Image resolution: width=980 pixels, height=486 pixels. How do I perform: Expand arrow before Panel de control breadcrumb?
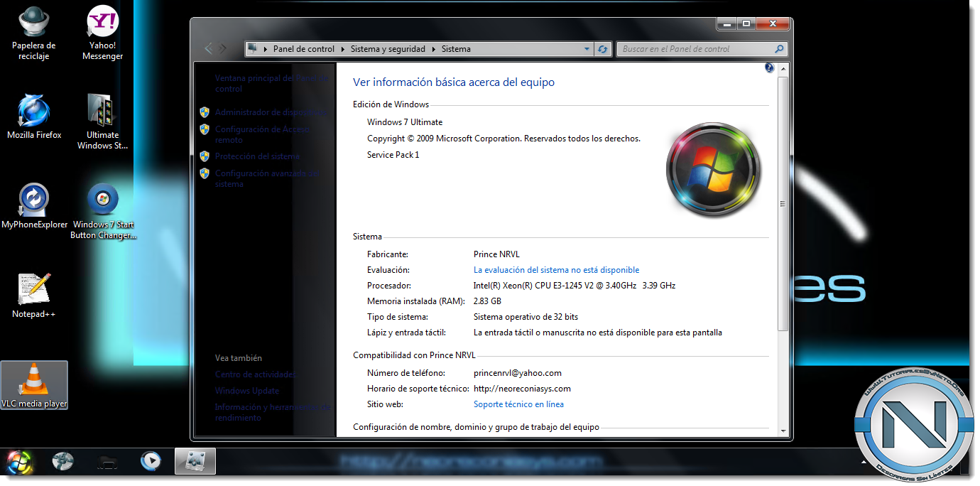click(x=266, y=49)
